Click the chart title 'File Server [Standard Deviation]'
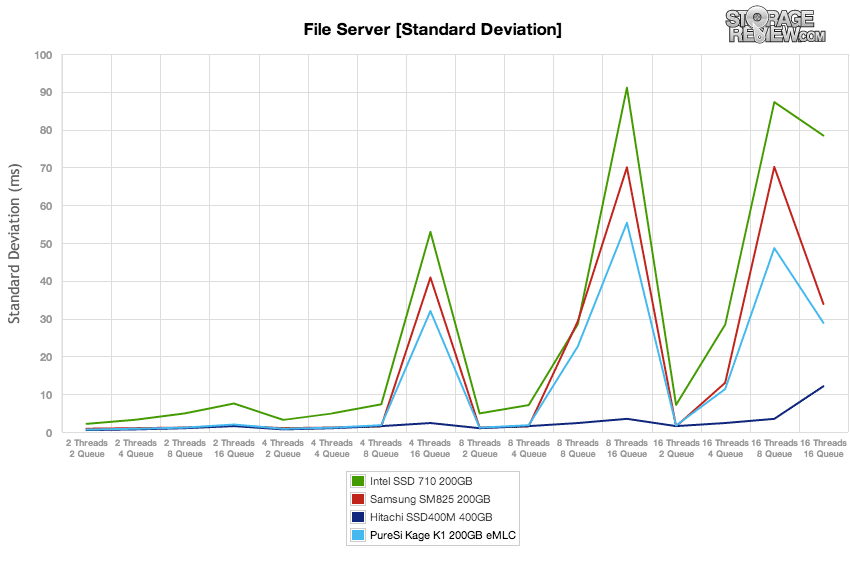The width and height of the screenshot is (850, 567). [433, 29]
